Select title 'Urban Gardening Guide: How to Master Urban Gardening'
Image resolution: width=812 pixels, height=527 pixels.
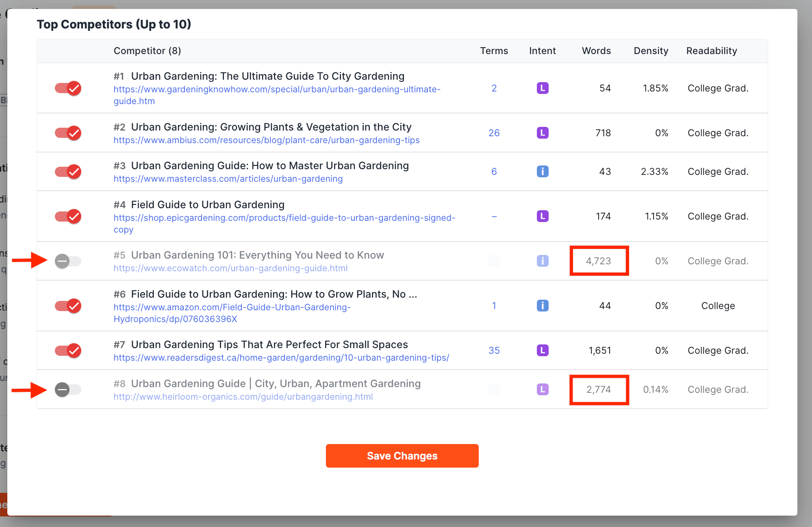(x=270, y=166)
